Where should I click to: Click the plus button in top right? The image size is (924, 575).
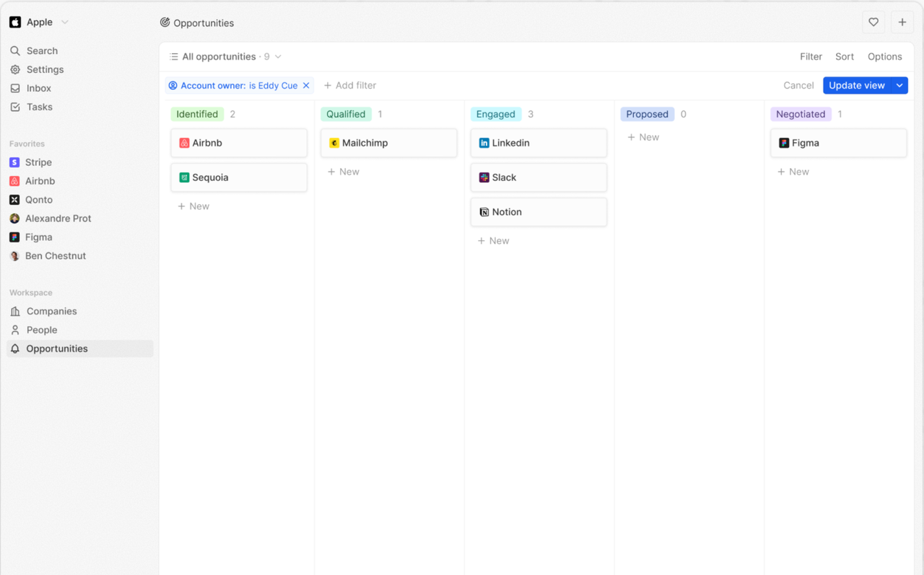tap(902, 22)
